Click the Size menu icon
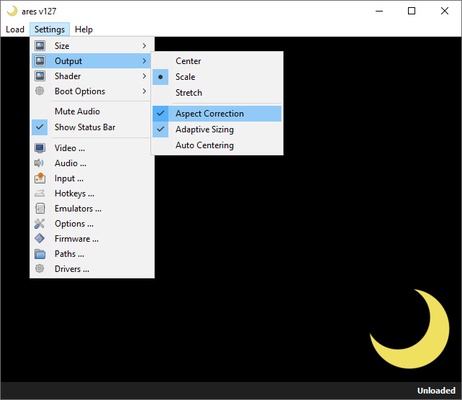Viewport: 462px width, 400px height. point(40,46)
